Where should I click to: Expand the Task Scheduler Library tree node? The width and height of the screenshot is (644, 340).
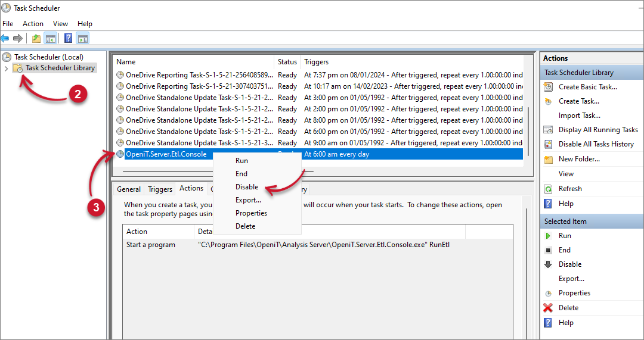point(6,68)
